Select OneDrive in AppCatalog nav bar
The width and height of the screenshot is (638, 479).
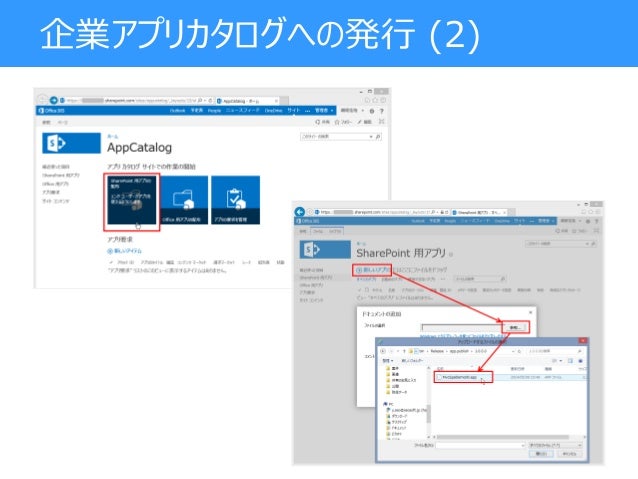(273, 111)
